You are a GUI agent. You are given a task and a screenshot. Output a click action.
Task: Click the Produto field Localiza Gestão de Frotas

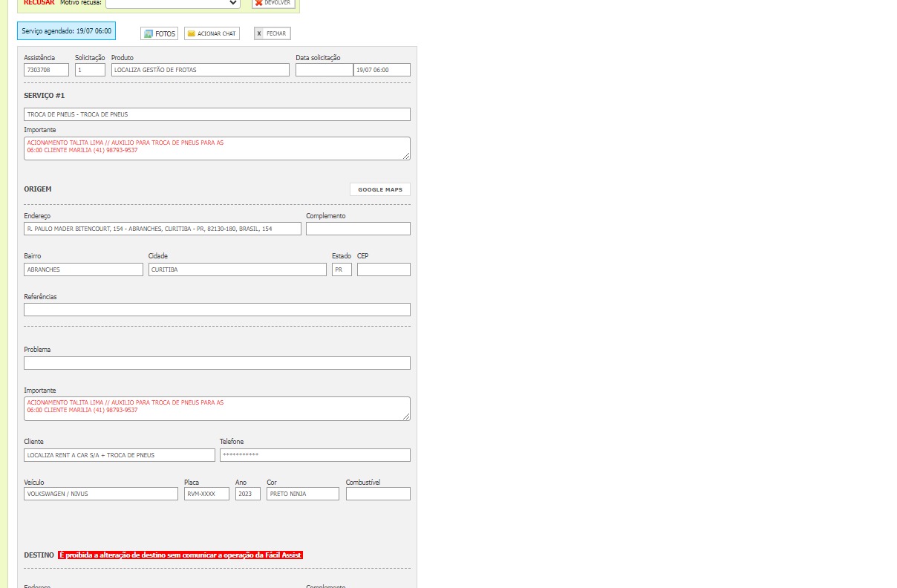point(200,70)
